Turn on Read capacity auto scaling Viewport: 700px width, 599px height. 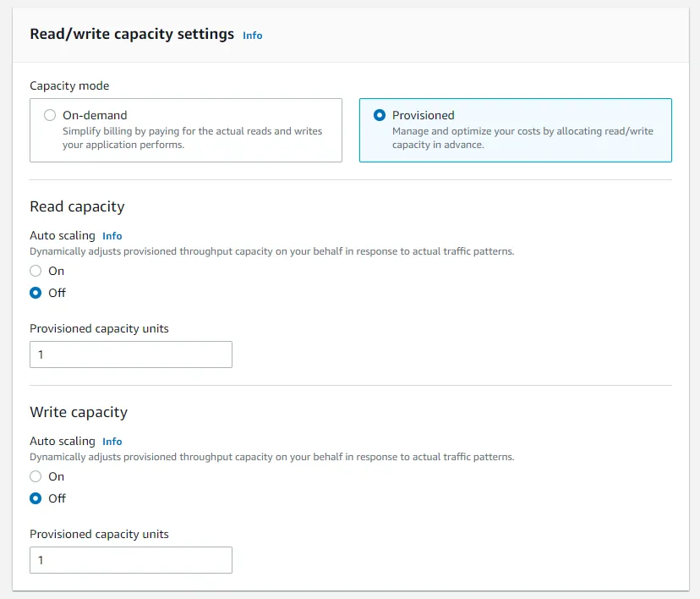pos(36,271)
